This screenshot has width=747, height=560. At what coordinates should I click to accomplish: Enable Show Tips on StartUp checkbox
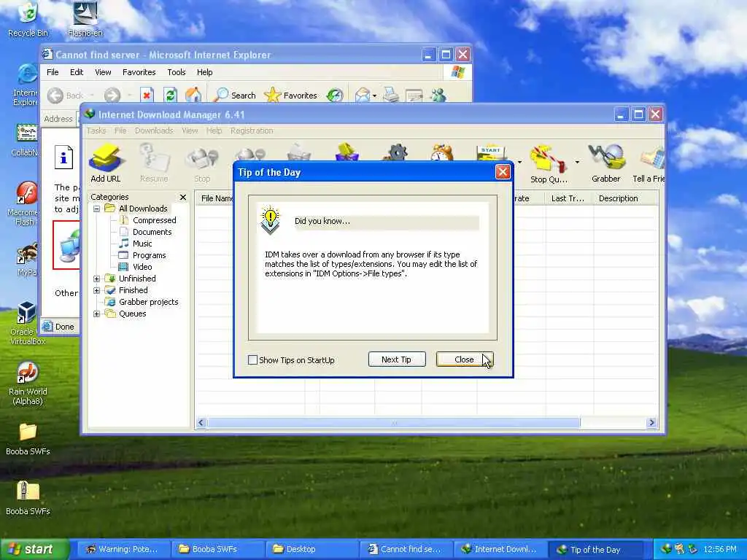(253, 360)
